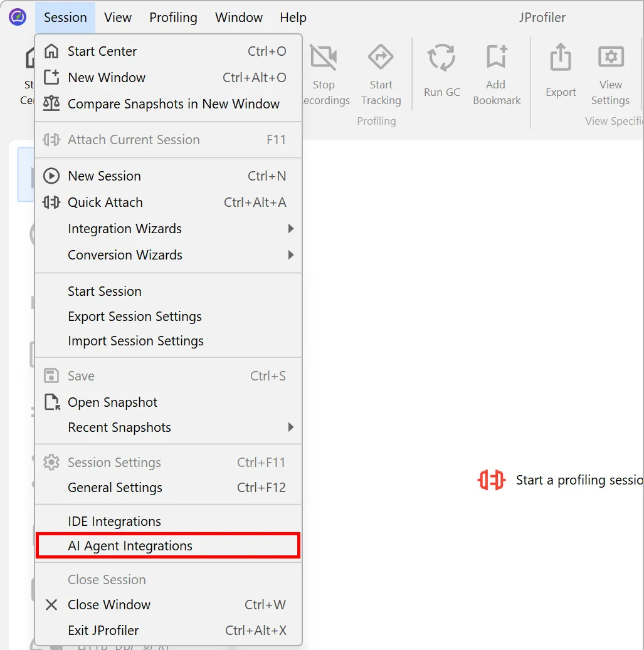Select Compare Snapshots in New Window
The image size is (644, 650).
168,103
